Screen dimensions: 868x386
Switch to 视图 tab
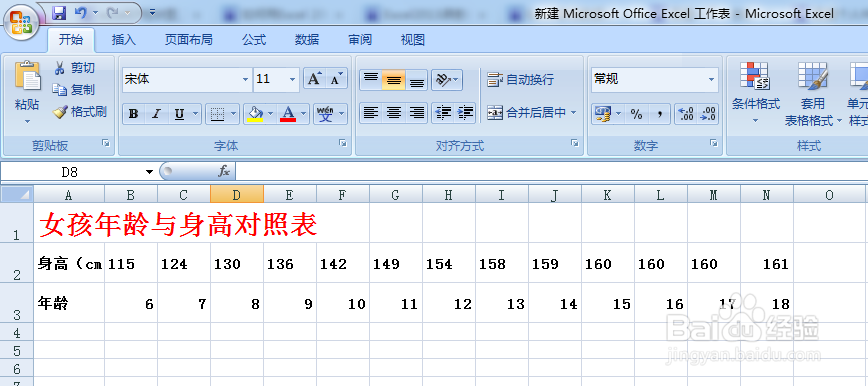tap(412, 39)
